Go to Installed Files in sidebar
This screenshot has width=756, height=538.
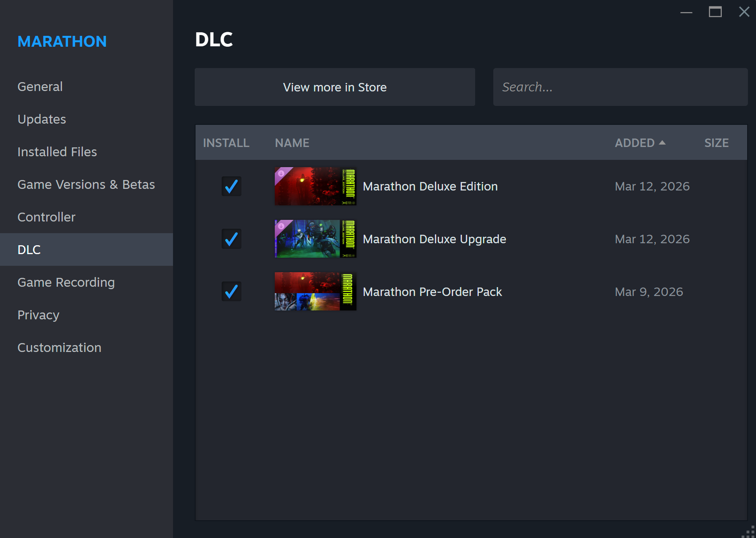coord(57,152)
